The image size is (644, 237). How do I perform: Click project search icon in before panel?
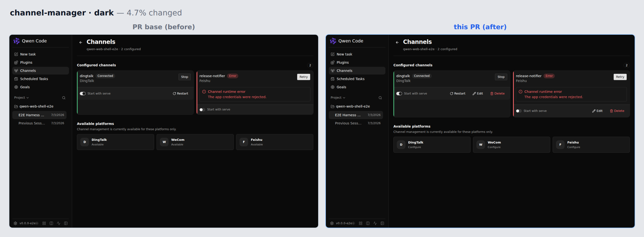pyautogui.click(x=64, y=98)
